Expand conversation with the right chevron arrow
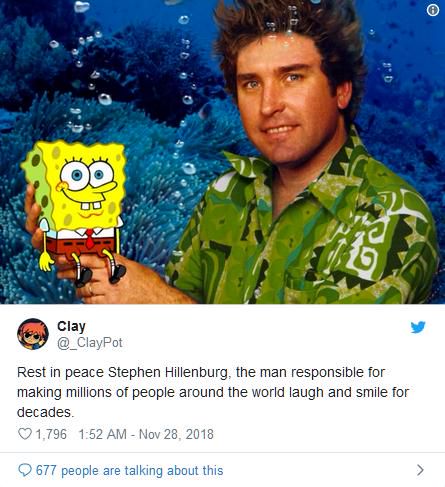This screenshot has width=445, height=487. click(421, 470)
